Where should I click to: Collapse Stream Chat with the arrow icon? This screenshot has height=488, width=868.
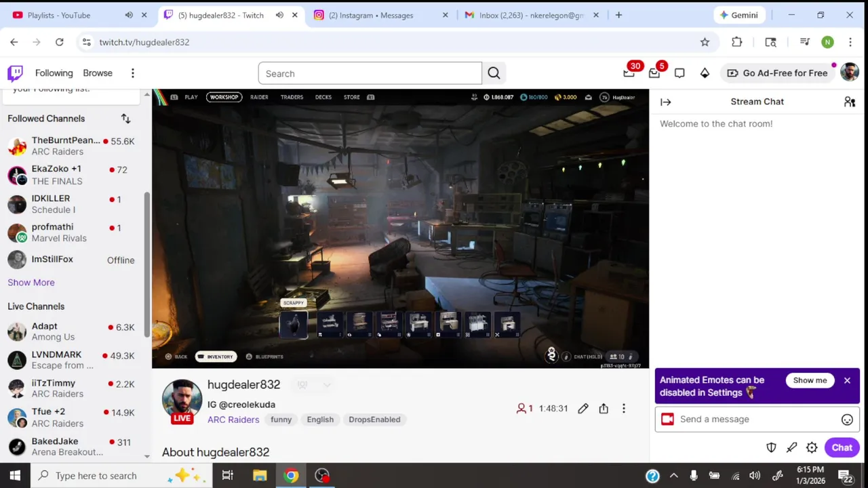666,102
